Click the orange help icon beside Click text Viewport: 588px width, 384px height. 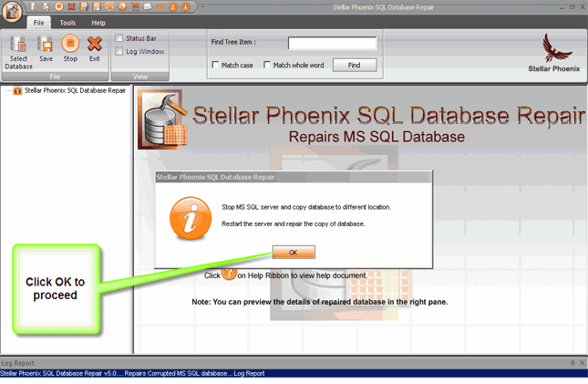tap(229, 274)
